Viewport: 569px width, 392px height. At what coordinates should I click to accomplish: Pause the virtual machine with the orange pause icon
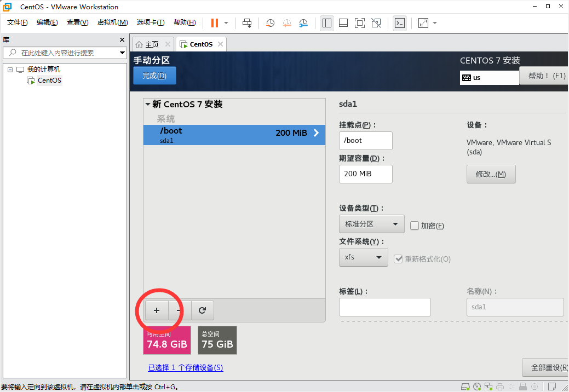point(215,23)
